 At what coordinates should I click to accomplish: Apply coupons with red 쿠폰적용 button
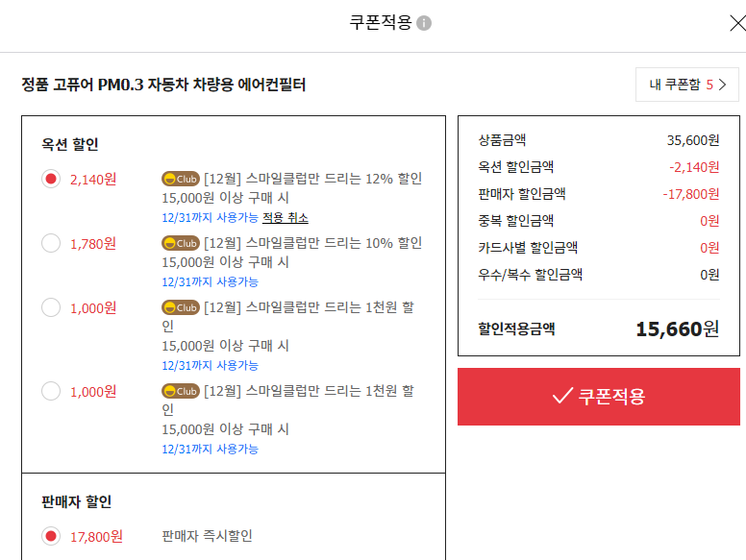[599, 397]
